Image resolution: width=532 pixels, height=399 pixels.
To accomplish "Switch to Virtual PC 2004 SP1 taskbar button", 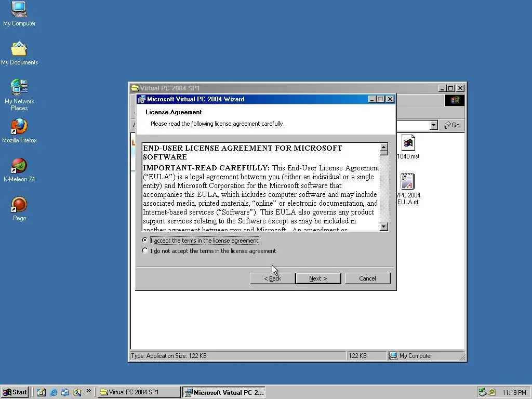I will point(139,393).
